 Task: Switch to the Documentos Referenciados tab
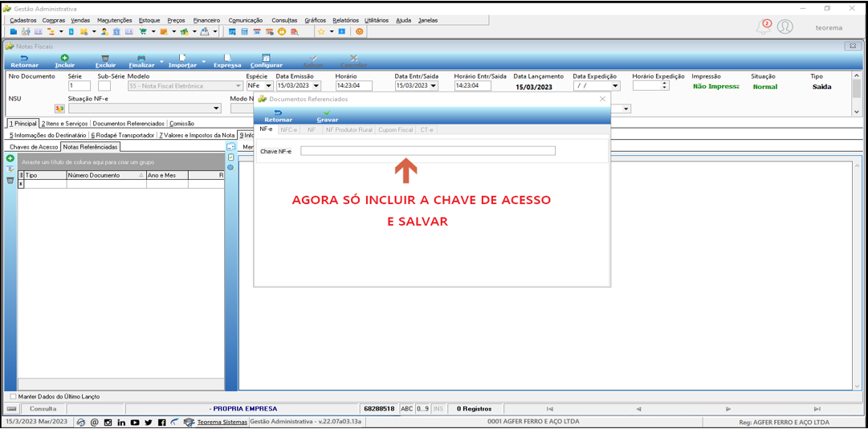[x=128, y=124]
